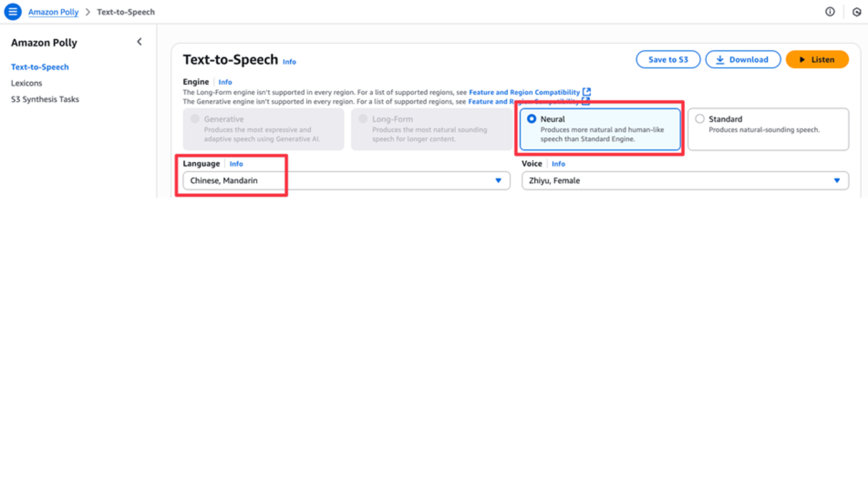Open Info link next to Text-to-Speech heading
The image size is (868, 487).
pos(290,62)
